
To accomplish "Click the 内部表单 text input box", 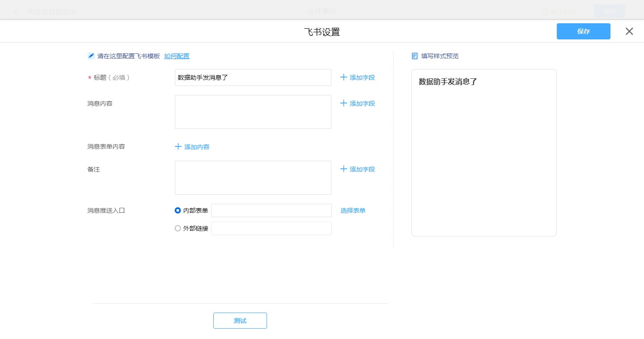I will 271,210.
